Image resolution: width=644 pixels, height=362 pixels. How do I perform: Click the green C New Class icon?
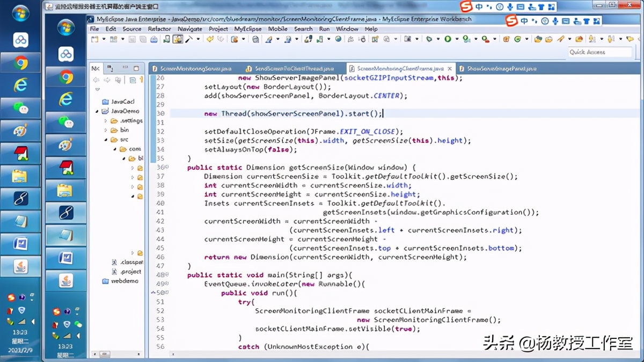[517, 39]
